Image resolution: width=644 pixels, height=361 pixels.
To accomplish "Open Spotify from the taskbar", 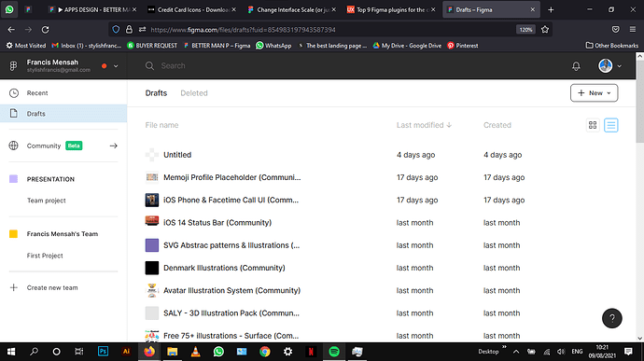I will (x=334, y=352).
